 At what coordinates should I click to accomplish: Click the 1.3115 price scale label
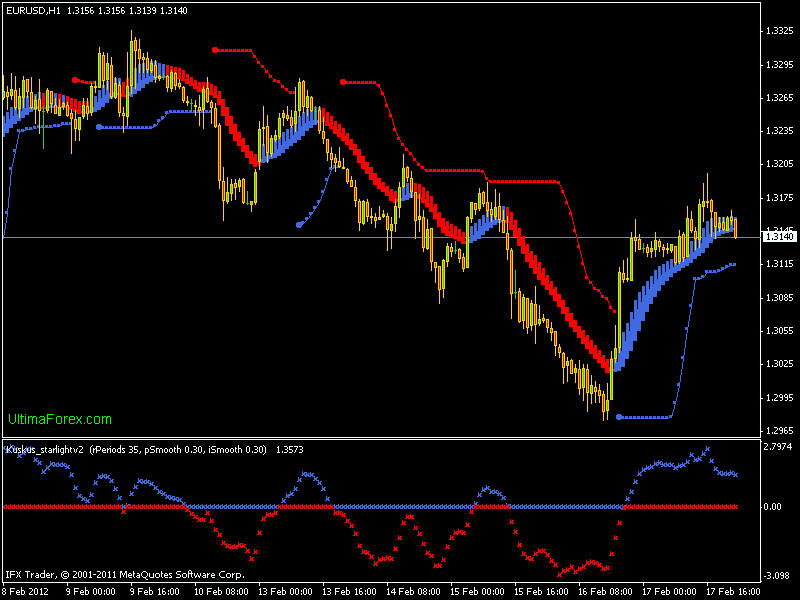tap(780, 264)
